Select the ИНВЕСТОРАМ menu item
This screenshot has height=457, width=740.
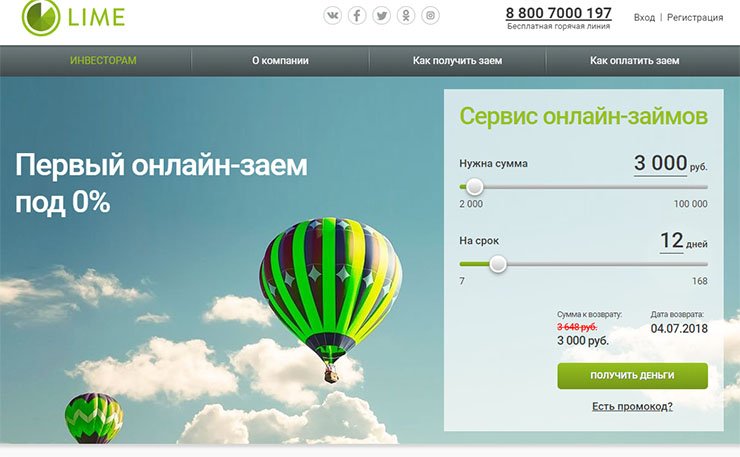click(103, 61)
